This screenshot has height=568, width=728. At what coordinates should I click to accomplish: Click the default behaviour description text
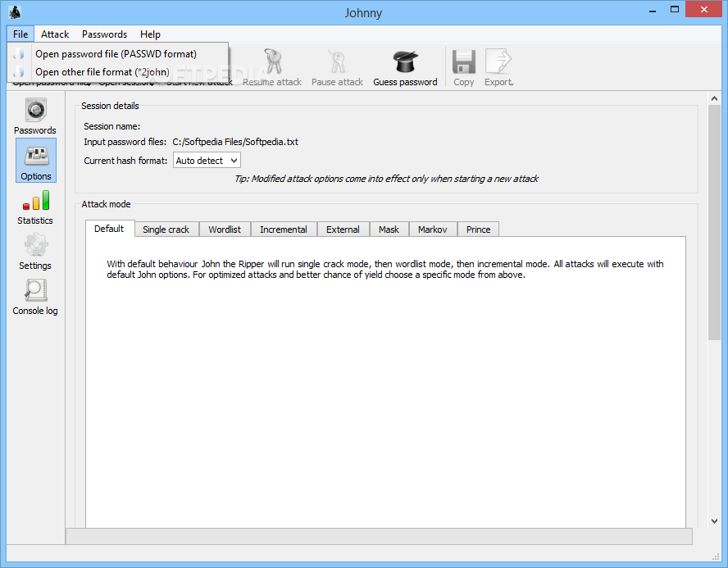pyautogui.click(x=384, y=269)
